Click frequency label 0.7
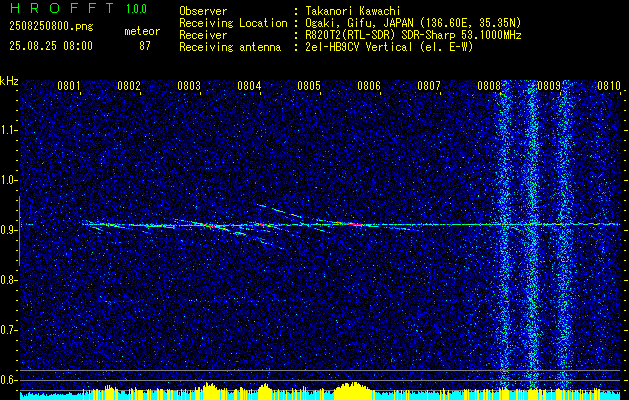 [x=8, y=330]
